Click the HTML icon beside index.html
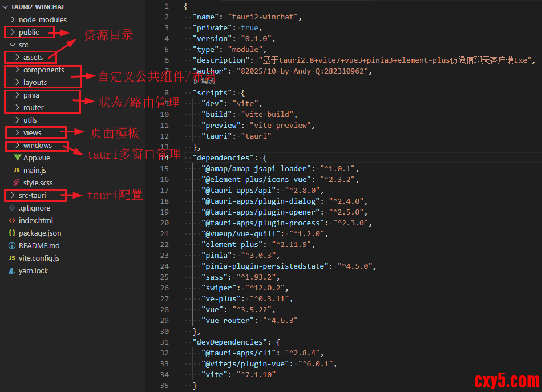Viewport: 542px width, 392px height. pyautogui.click(x=12, y=221)
